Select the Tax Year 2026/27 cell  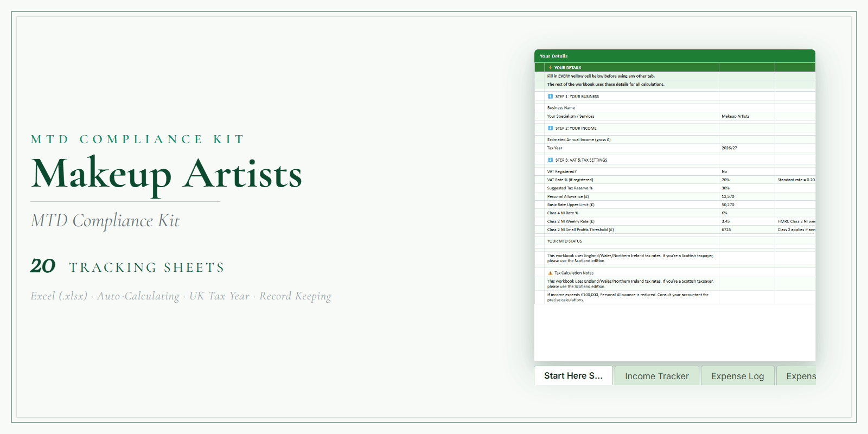pos(746,148)
